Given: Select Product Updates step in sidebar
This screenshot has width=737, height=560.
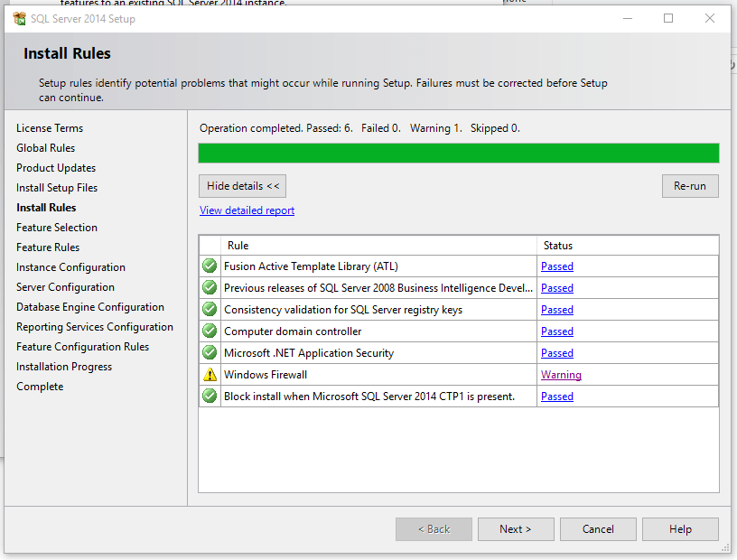Looking at the screenshot, I should (x=56, y=168).
